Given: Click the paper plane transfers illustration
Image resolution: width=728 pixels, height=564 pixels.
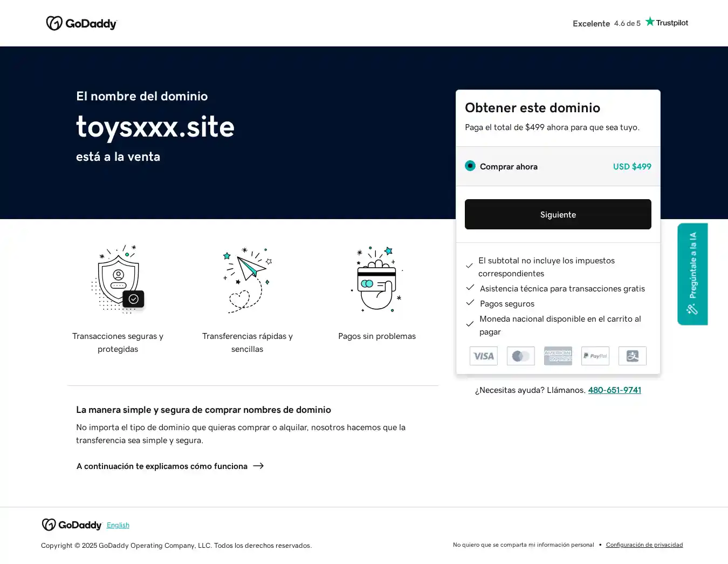Looking at the screenshot, I should tap(247, 279).
